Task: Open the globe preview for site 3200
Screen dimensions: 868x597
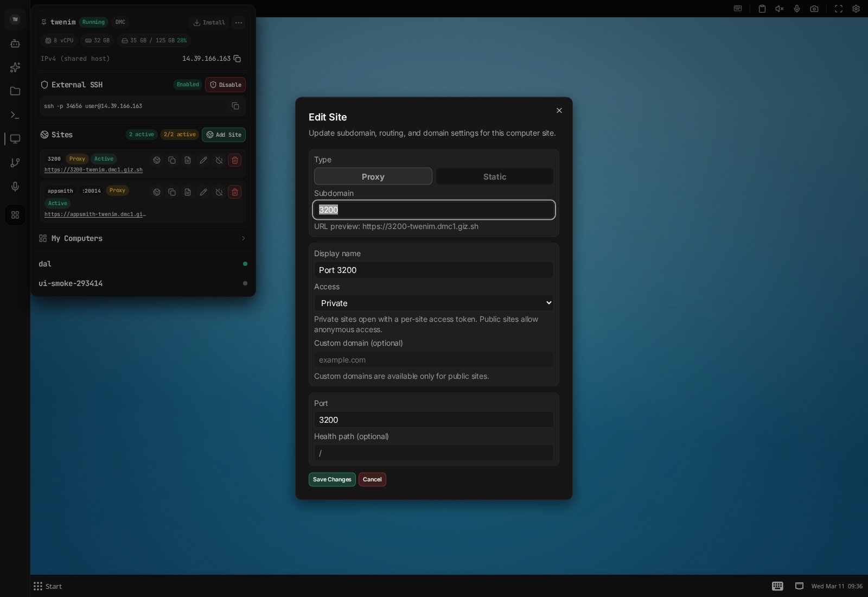Action: tap(157, 160)
